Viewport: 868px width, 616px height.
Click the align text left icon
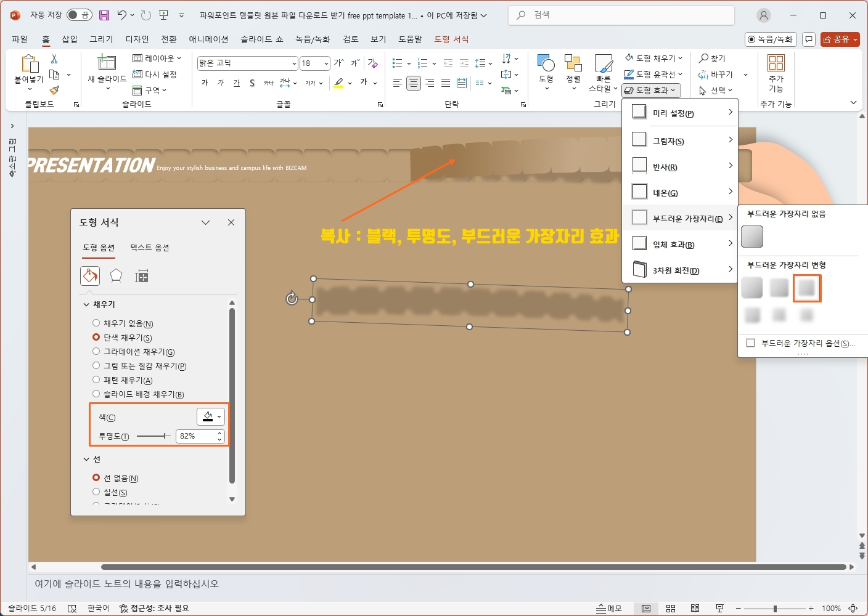[x=398, y=83]
